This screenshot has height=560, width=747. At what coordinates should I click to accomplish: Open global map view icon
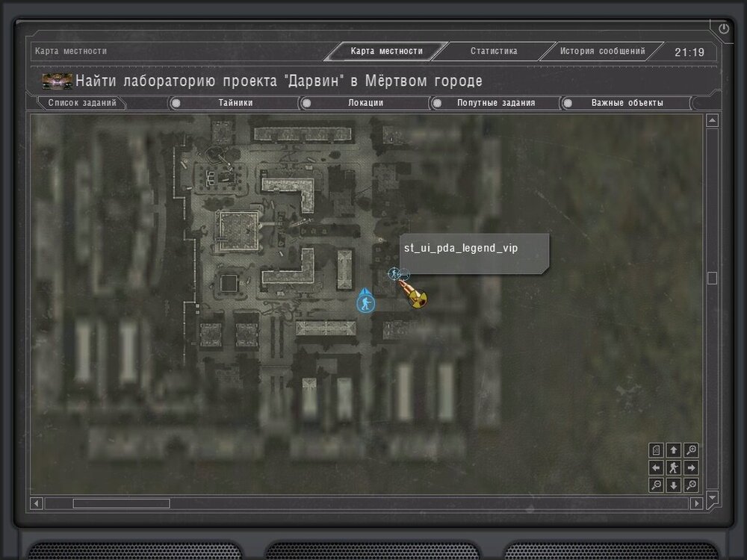tap(656, 450)
